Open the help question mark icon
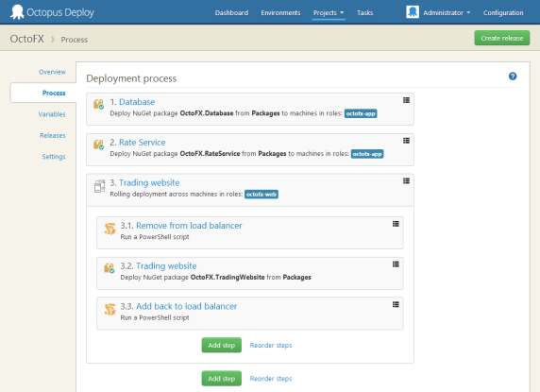Screen dimensions: 540x392 point(513,77)
